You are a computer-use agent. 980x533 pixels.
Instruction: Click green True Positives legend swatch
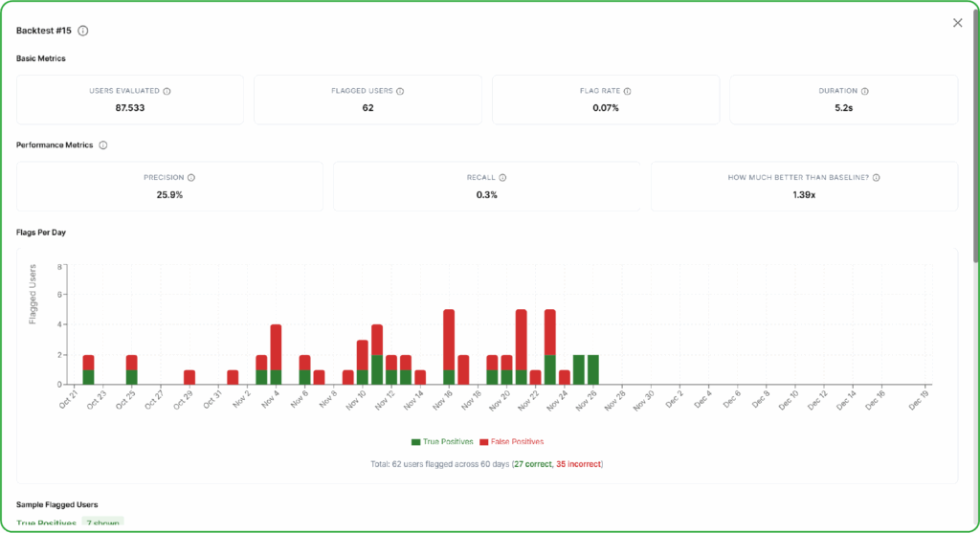click(x=415, y=441)
